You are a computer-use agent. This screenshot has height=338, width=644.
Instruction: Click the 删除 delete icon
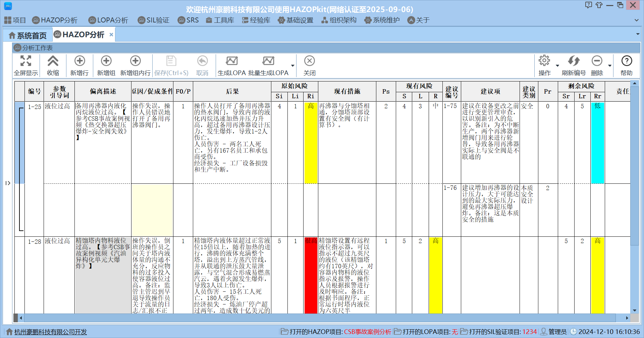pyautogui.click(x=597, y=61)
